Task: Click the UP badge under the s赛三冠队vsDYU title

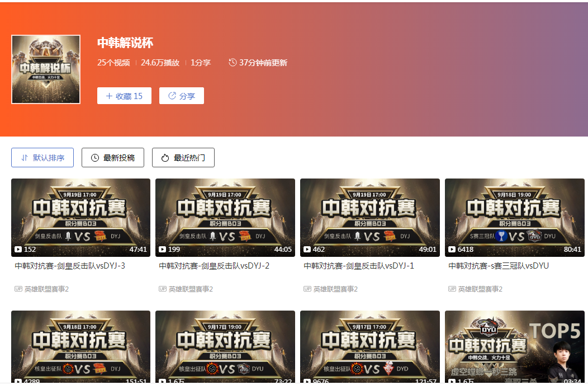Action: pyautogui.click(x=452, y=289)
